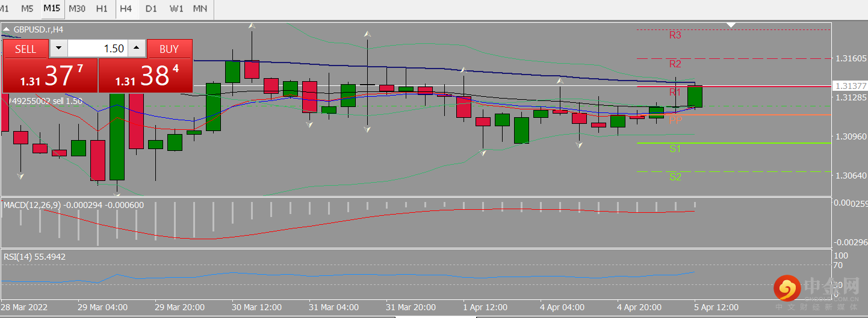
Task: Click the current price tag 1.31377
Action: click(849, 86)
